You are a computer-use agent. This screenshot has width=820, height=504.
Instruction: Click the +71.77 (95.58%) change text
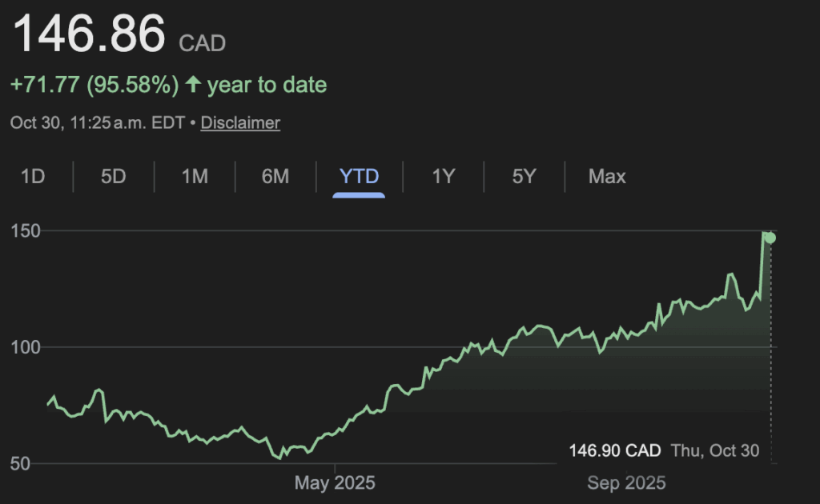[94, 85]
